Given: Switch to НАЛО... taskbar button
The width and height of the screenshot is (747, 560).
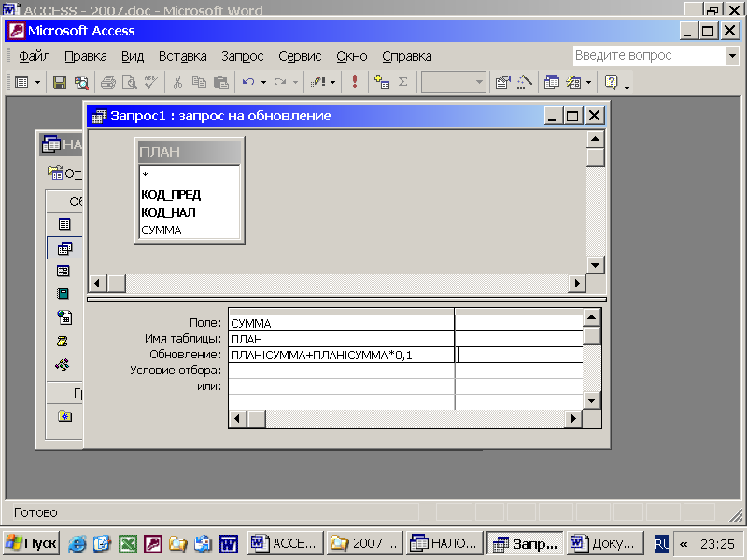Looking at the screenshot, I should (x=444, y=543).
